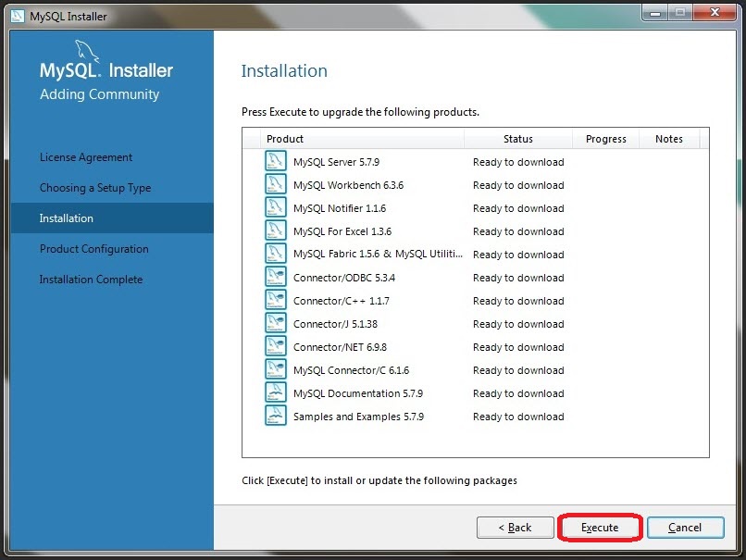Click the Notes column header

point(669,139)
